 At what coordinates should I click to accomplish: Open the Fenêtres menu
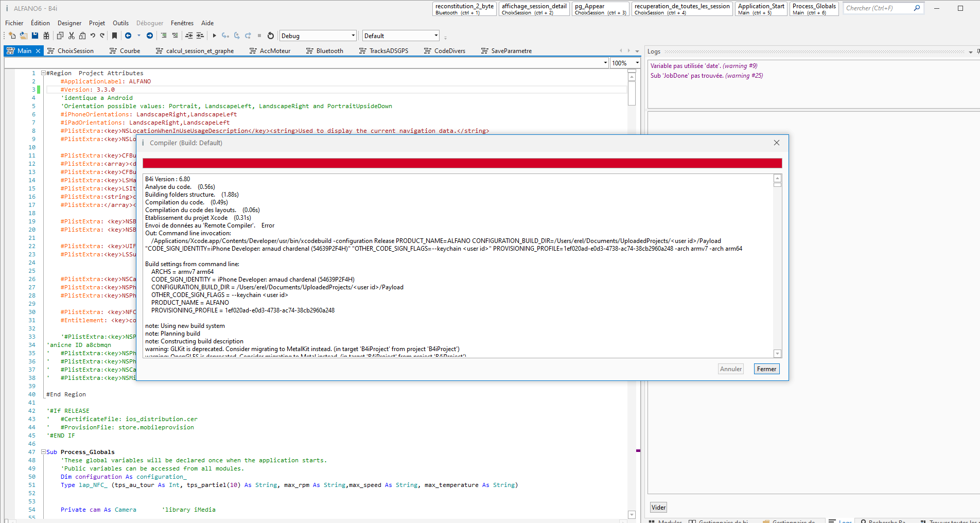click(182, 23)
